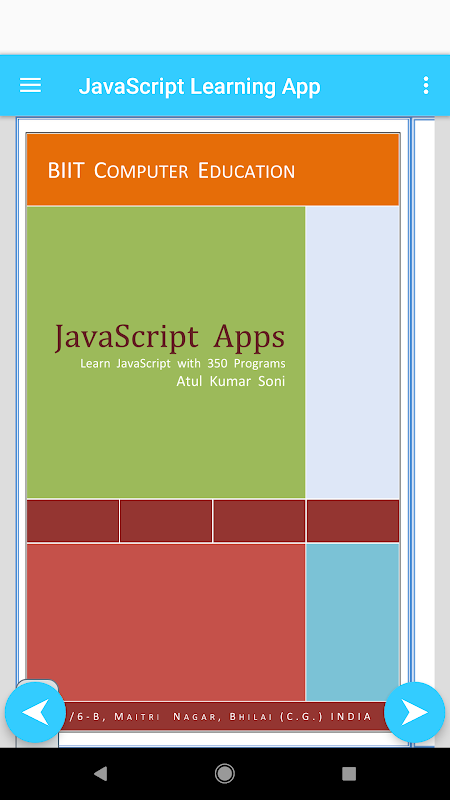
Task: Tap the Android home circle button
Action: click(x=224, y=774)
